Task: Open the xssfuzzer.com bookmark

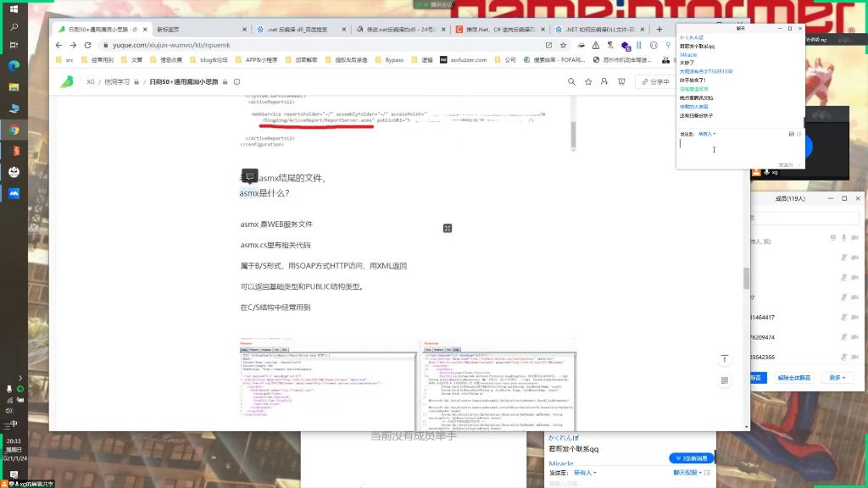Action: (464, 60)
